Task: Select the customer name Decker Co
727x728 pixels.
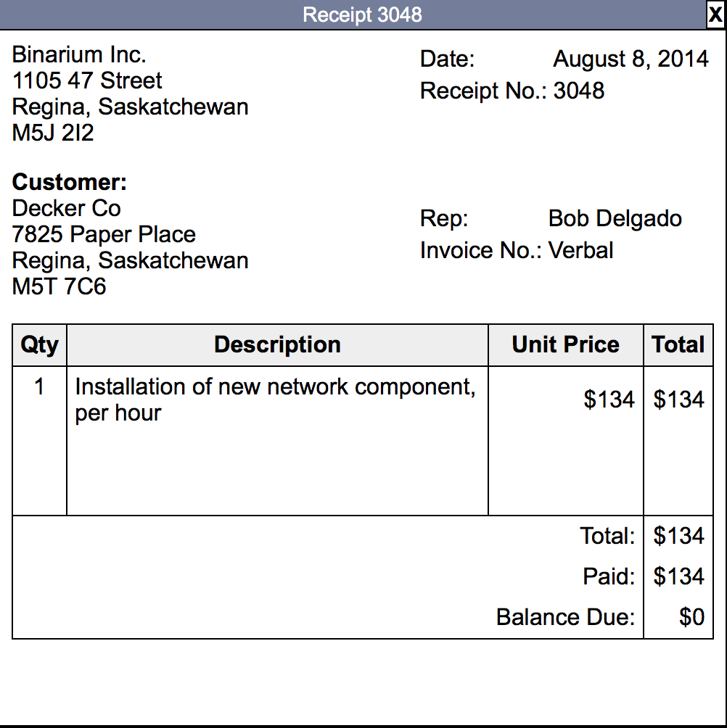Action: pyautogui.click(x=66, y=208)
